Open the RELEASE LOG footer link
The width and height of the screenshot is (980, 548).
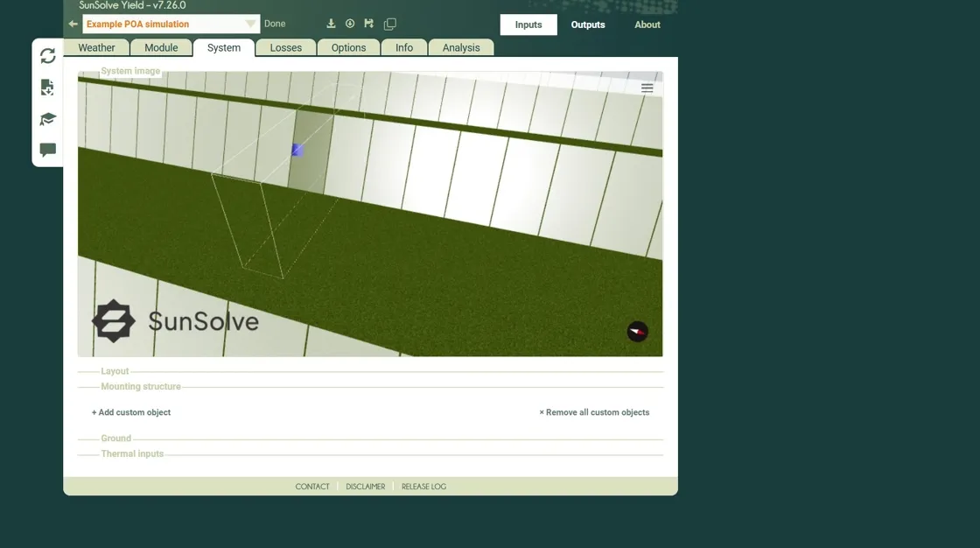(423, 487)
